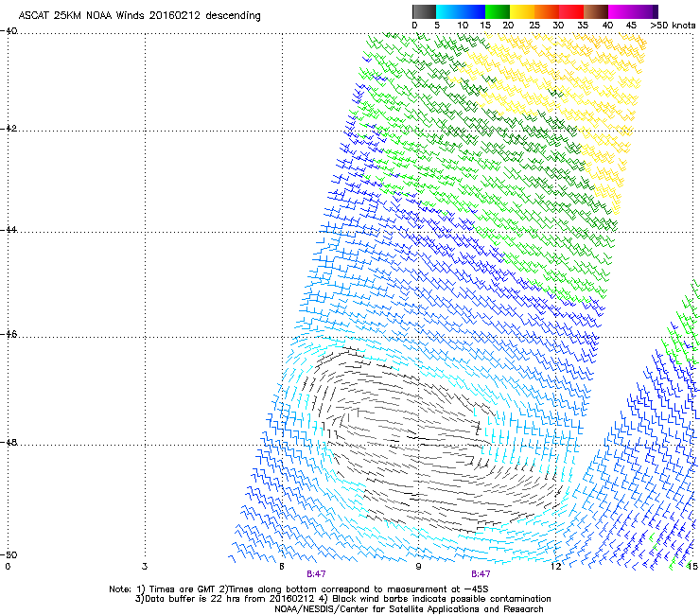Click the dark blue segment of the legend bar
The height and width of the screenshot is (615, 700).
473,11
